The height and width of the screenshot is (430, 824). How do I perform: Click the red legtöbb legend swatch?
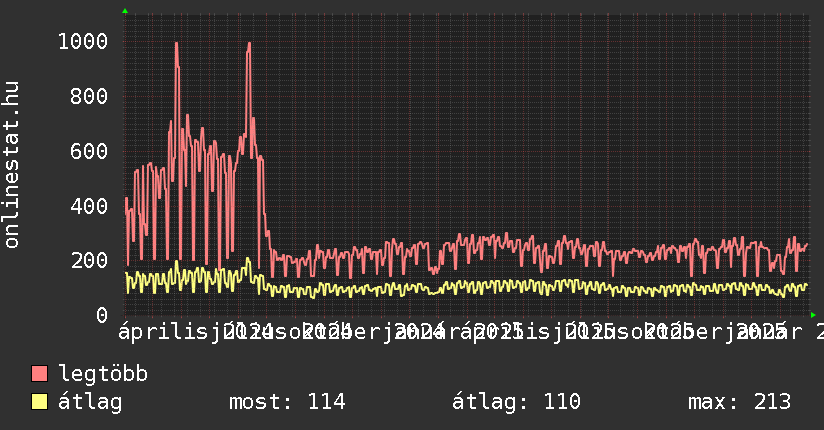pyautogui.click(x=40, y=375)
